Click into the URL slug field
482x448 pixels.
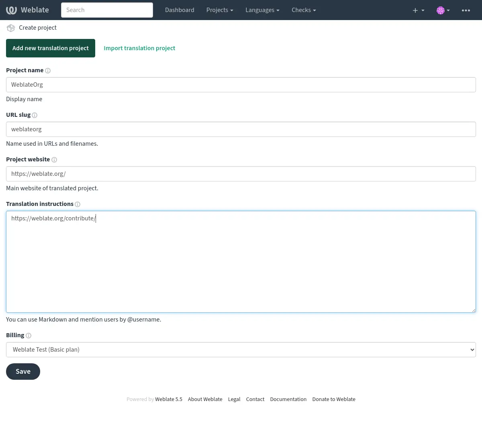(241, 129)
